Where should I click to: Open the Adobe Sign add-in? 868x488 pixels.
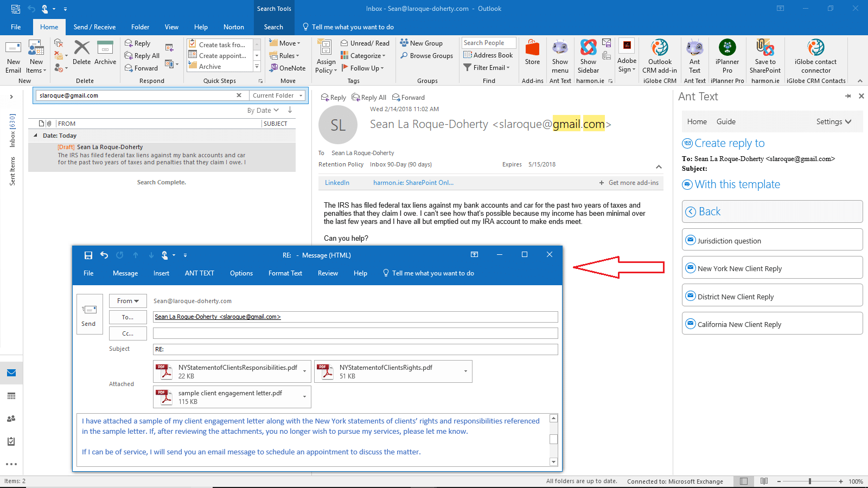click(x=627, y=56)
